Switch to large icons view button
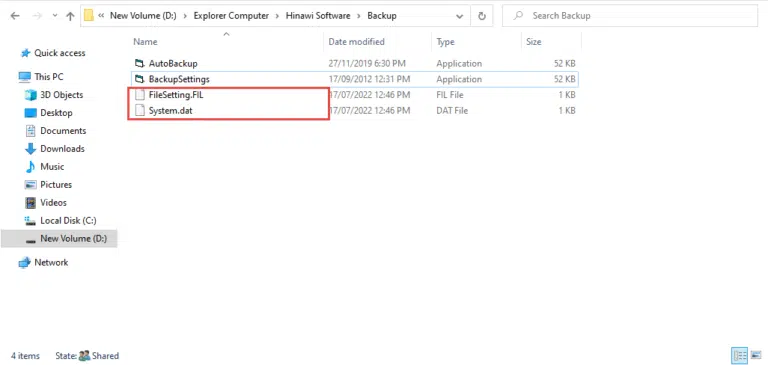This screenshot has height=365, width=768. (754, 356)
